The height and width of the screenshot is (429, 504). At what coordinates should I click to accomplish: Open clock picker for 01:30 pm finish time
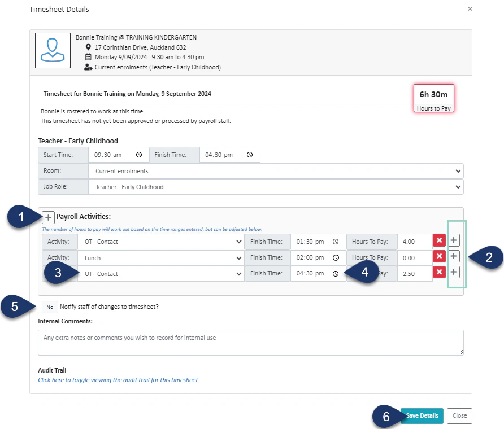point(336,242)
